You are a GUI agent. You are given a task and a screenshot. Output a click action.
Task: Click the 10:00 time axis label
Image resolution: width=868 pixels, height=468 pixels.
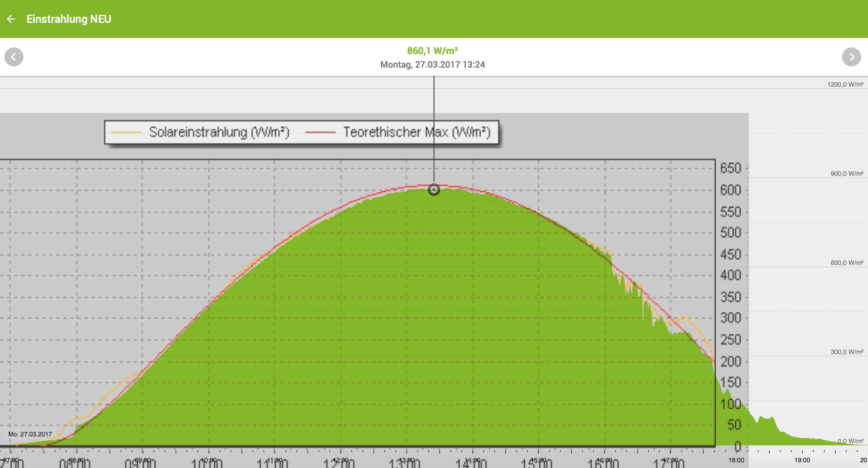(x=209, y=460)
